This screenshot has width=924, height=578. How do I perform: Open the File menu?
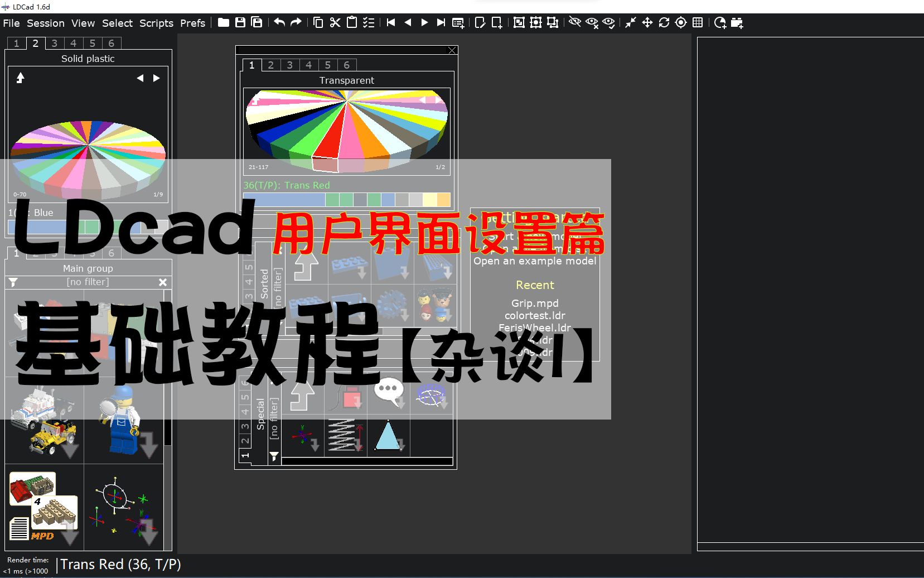pos(11,23)
